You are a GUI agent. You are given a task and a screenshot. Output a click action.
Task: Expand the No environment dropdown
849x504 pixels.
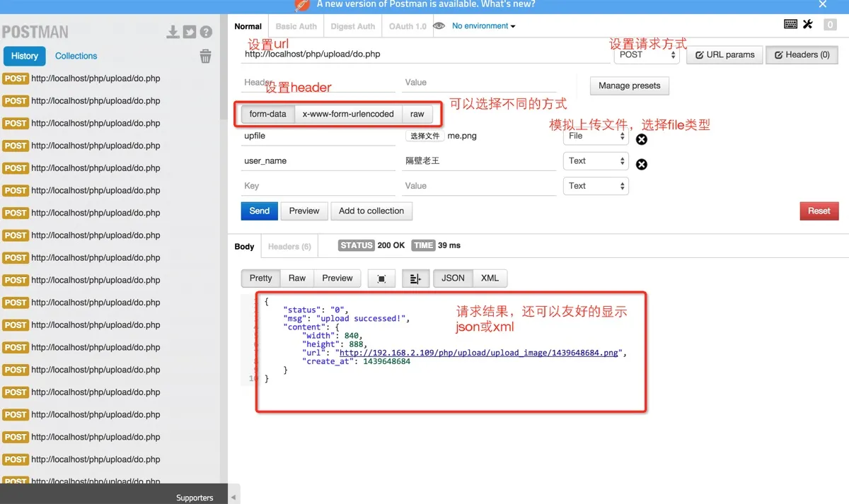click(x=484, y=26)
